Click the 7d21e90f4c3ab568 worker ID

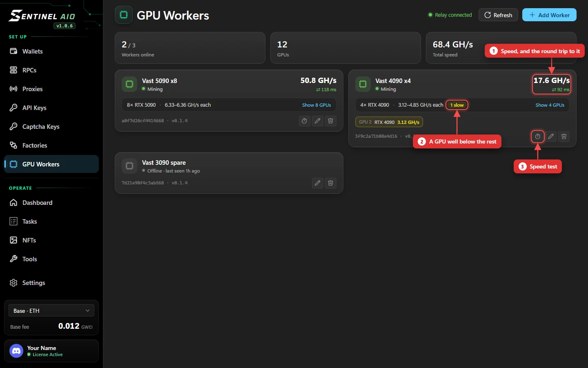(x=143, y=183)
